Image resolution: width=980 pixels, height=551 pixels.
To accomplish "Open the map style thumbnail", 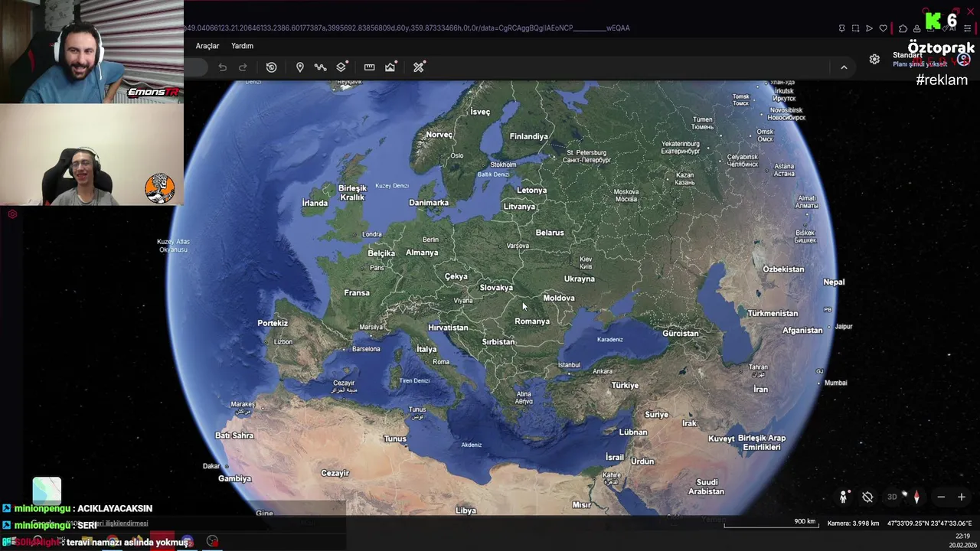I will tap(47, 491).
